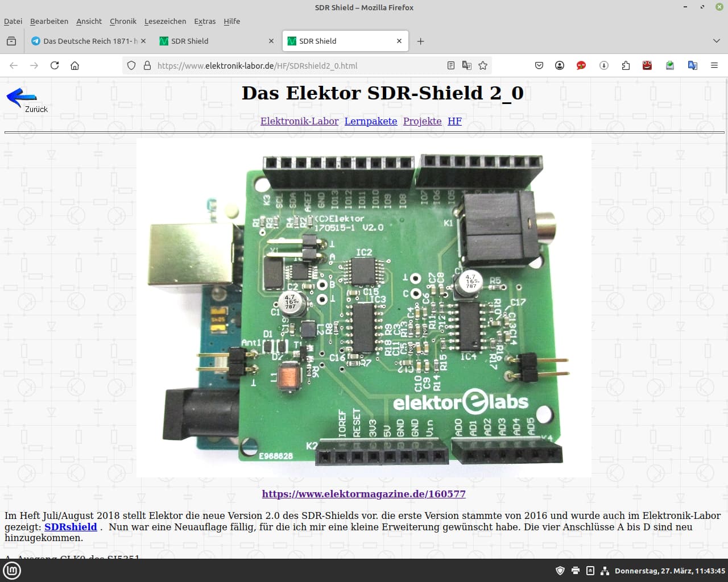Screen dimensions: 728x582
Task: Reload the page with the refresh icon
Action: point(55,65)
